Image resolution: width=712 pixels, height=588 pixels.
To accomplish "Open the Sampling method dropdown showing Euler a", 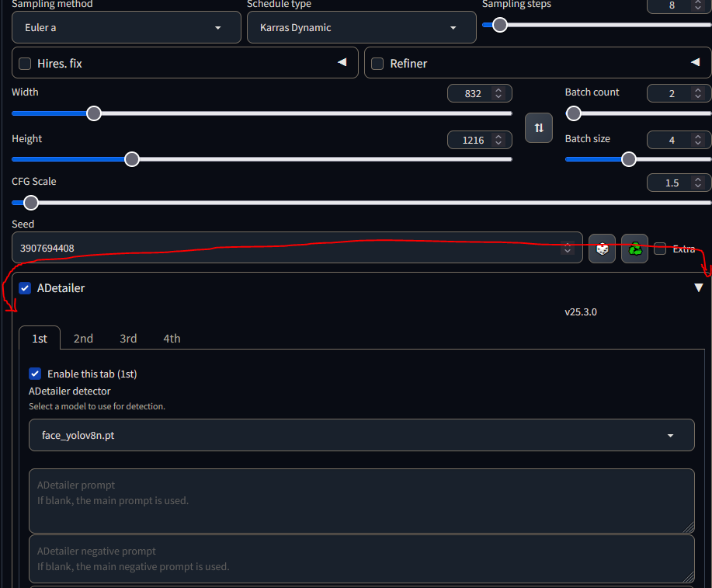I will [127, 28].
